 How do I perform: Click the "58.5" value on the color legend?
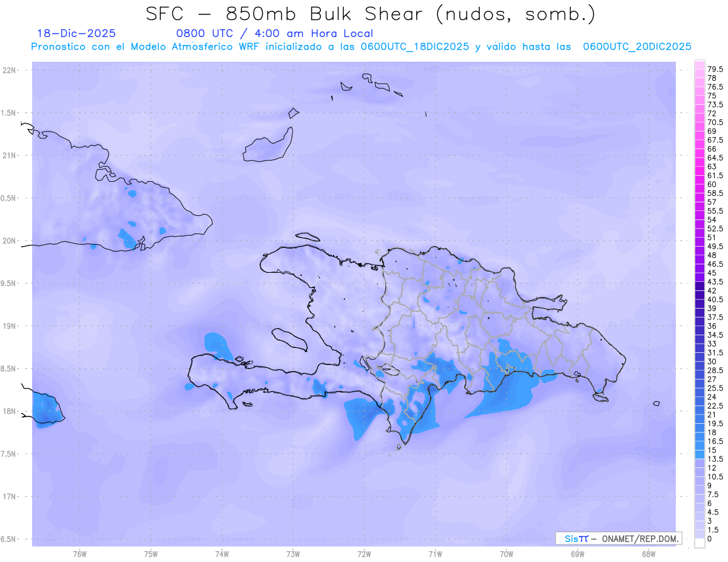coord(715,193)
